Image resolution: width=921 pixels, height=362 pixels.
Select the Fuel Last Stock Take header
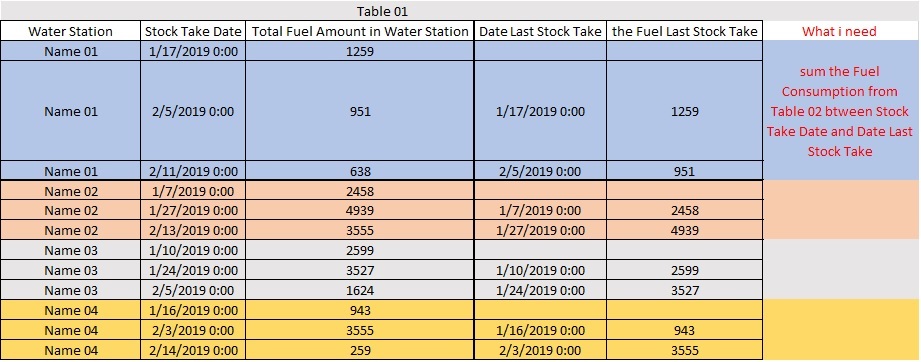pyautogui.click(x=685, y=32)
